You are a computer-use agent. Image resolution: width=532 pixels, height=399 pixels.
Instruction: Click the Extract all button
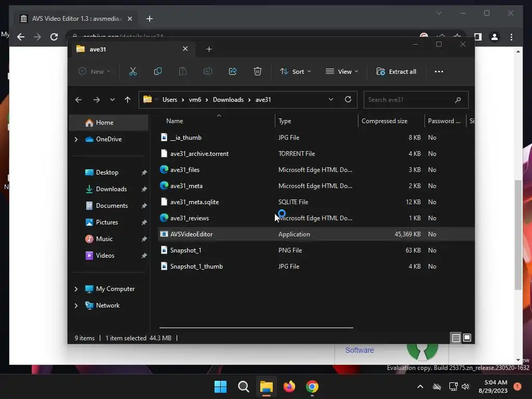[396, 71]
